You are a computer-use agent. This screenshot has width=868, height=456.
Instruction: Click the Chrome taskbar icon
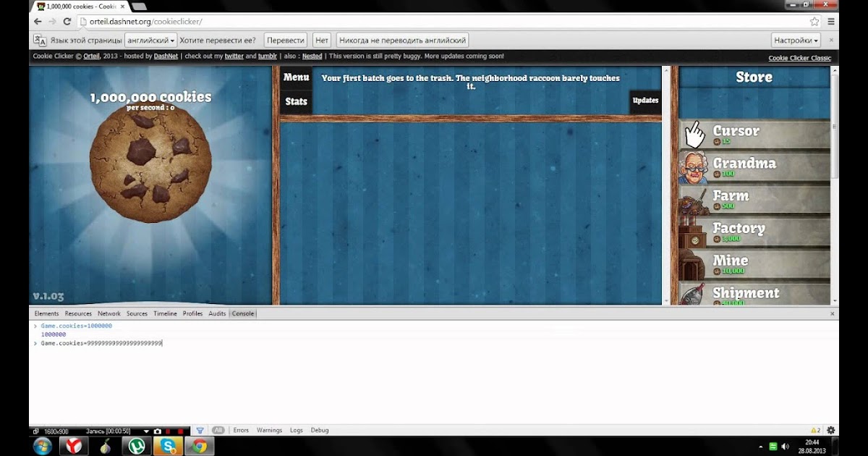point(200,446)
